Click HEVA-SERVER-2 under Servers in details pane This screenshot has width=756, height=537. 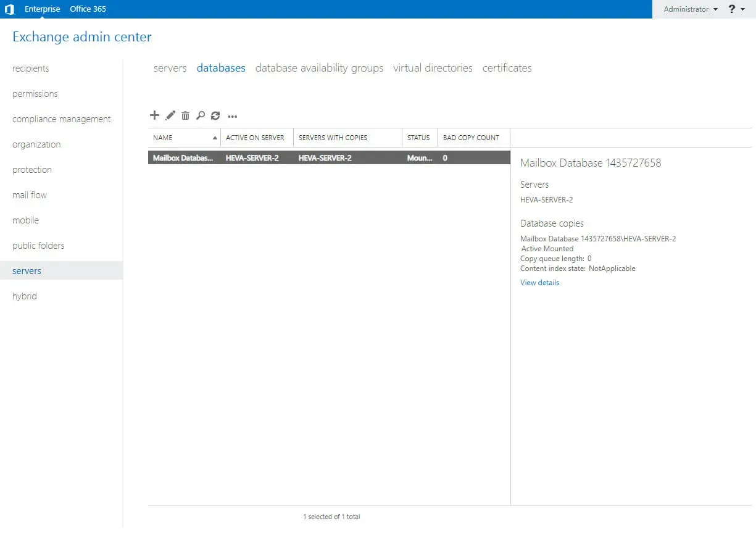pos(547,200)
